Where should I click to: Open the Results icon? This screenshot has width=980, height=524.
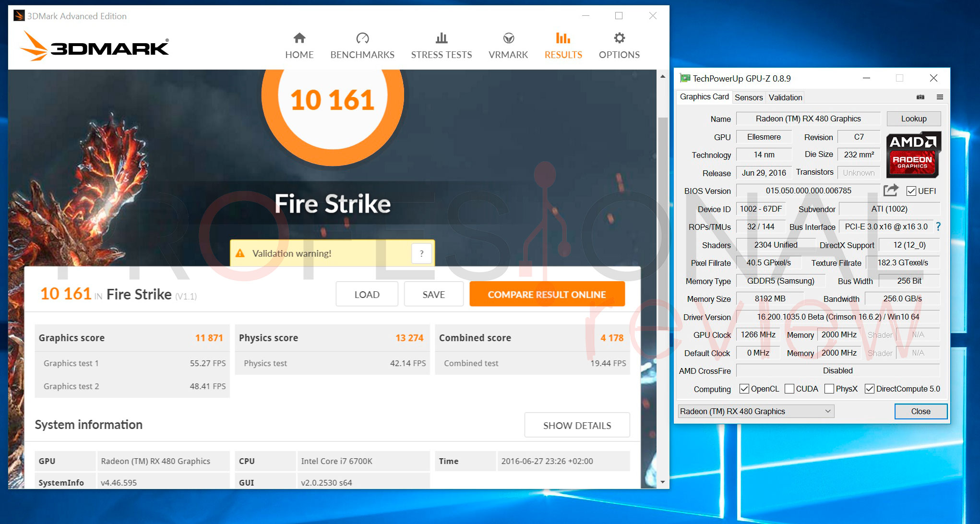[x=563, y=38]
